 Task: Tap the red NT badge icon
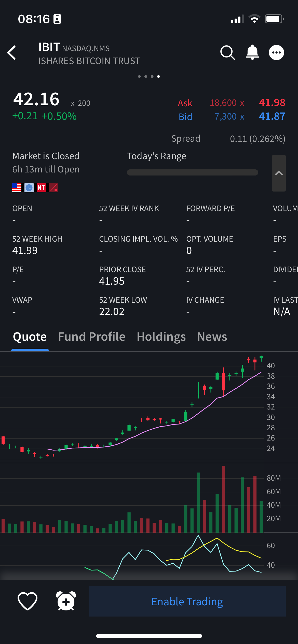coord(41,188)
